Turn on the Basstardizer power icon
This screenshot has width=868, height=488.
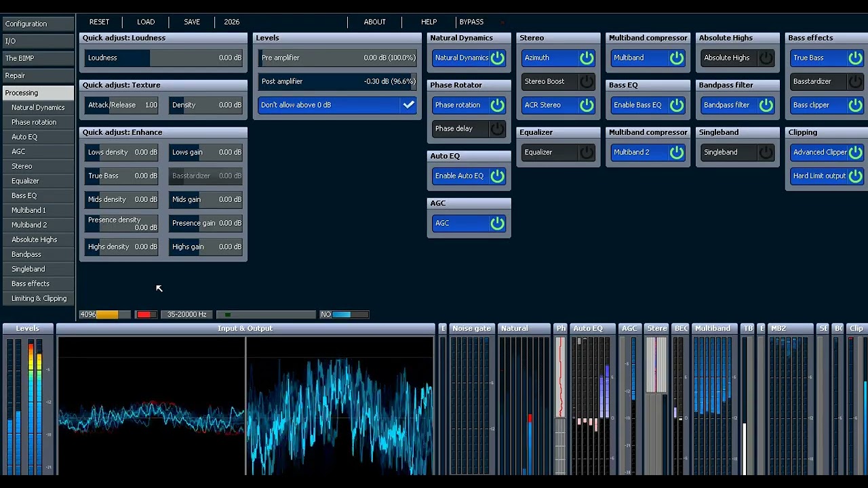855,81
